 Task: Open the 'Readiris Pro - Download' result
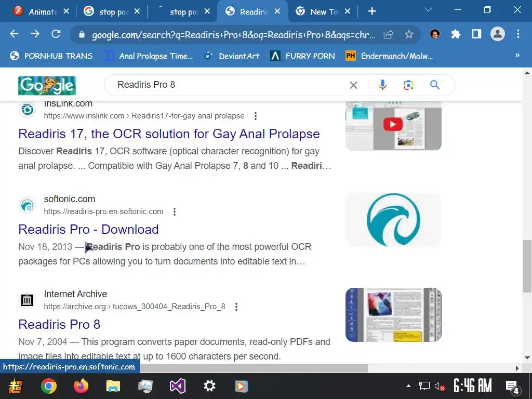point(88,230)
